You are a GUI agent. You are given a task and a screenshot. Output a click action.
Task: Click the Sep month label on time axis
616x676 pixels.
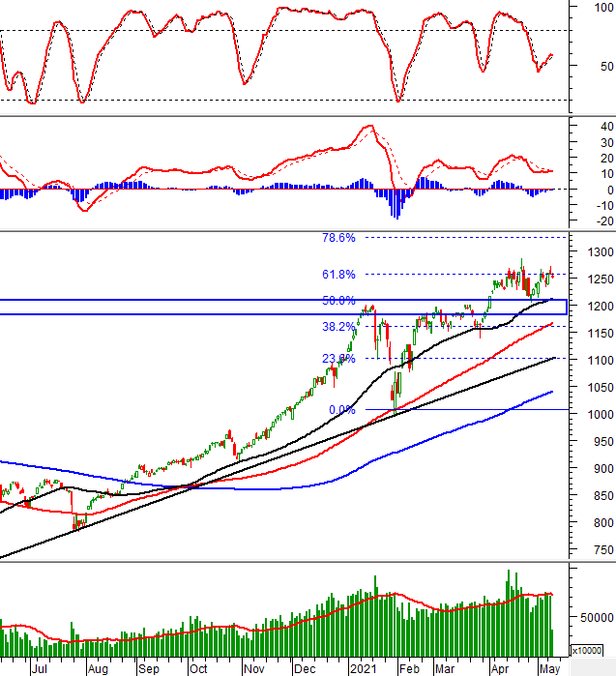click(x=148, y=669)
